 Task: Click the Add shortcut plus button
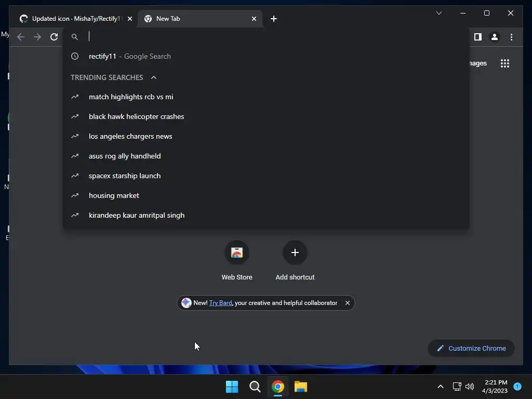coord(295,253)
